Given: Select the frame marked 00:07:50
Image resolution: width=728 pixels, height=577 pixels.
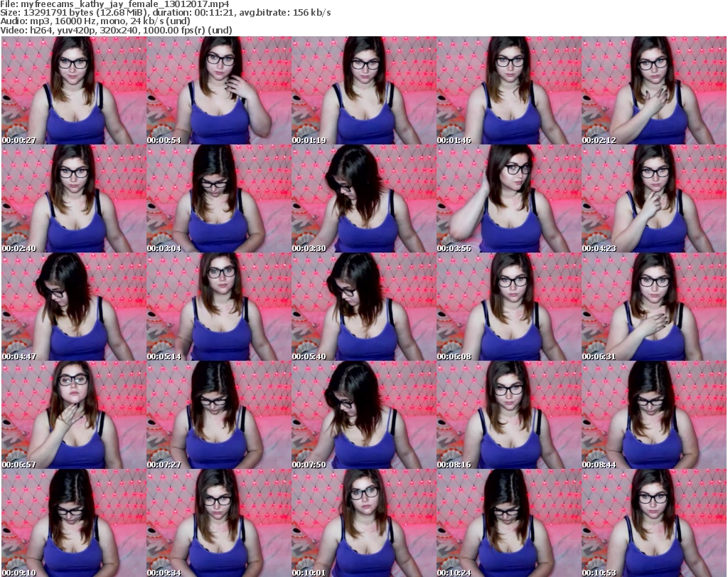Looking at the screenshot, I should (x=363, y=415).
